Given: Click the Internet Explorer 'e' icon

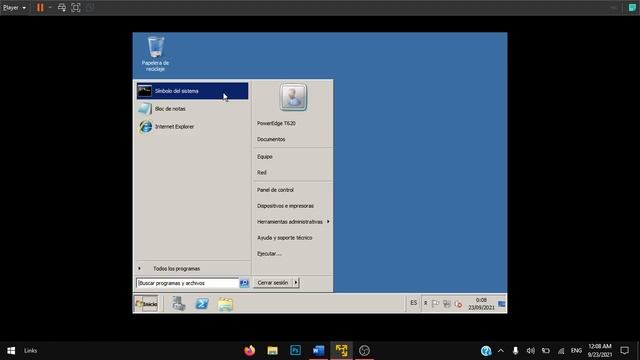Looking at the screenshot, I should [145, 127].
